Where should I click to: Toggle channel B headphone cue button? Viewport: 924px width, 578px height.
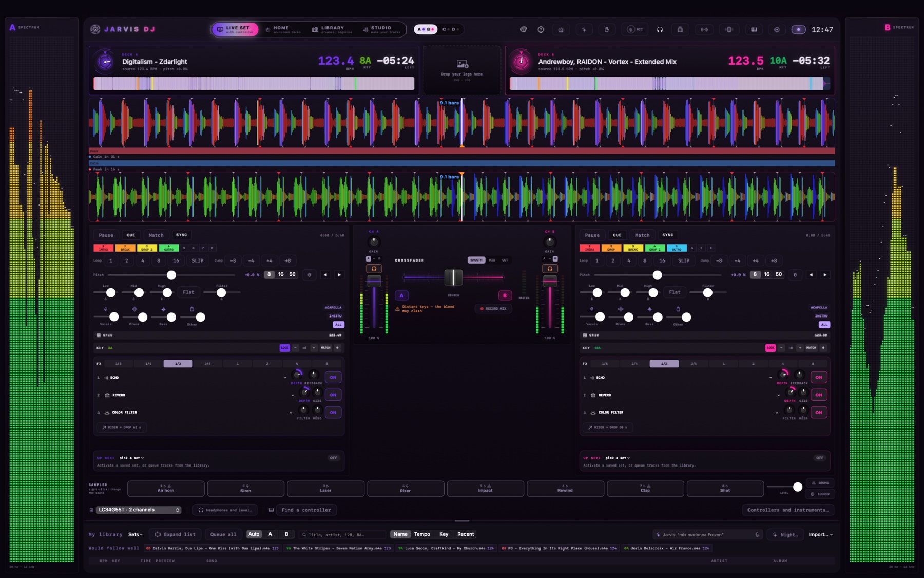[550, 268]
